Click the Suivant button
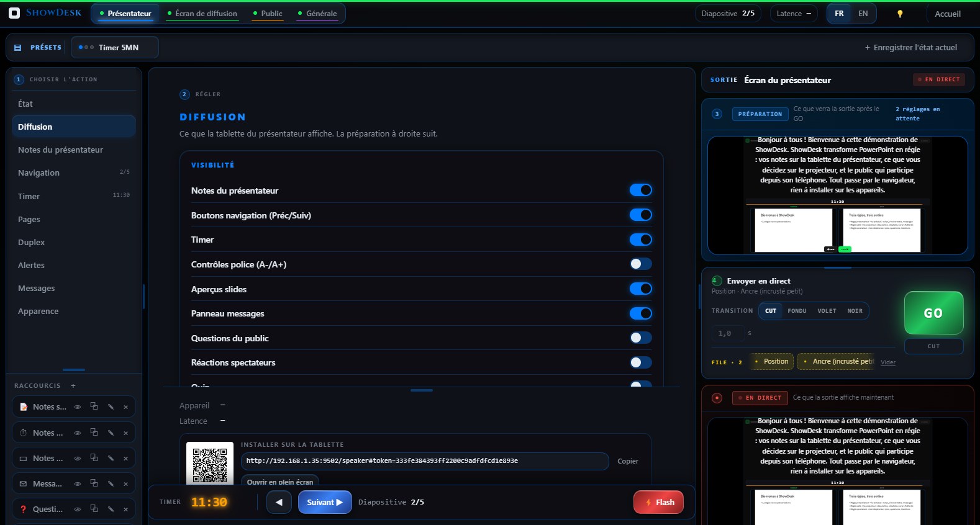The image size is (980, 525). point(325,502)
